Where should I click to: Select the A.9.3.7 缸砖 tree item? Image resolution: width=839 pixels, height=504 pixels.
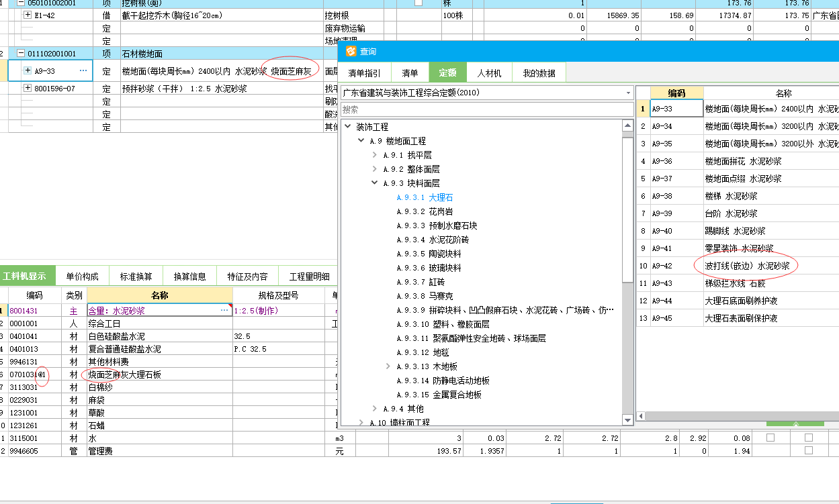click(420, 282)
